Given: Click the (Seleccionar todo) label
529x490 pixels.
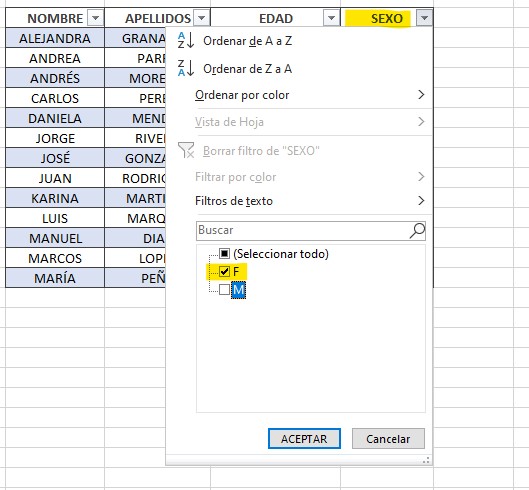Looking at the screenshot, I should [281, 254].
